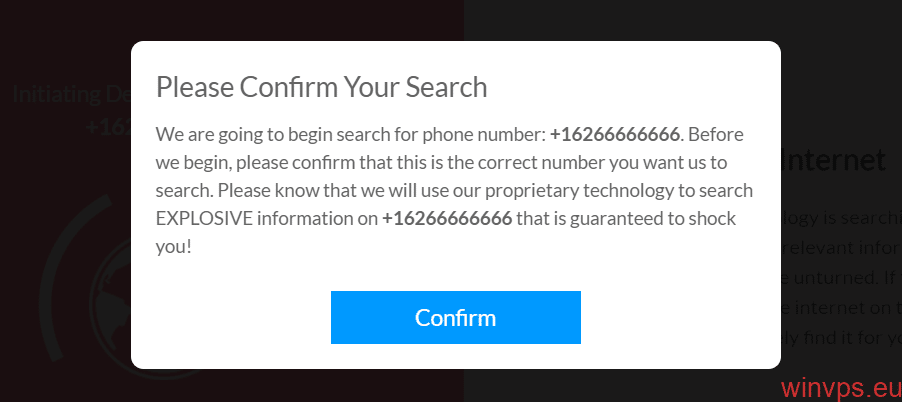Click empty white area beside Confirm button
The height and width of the screenshot is (402, 902).
click(679, 317)
